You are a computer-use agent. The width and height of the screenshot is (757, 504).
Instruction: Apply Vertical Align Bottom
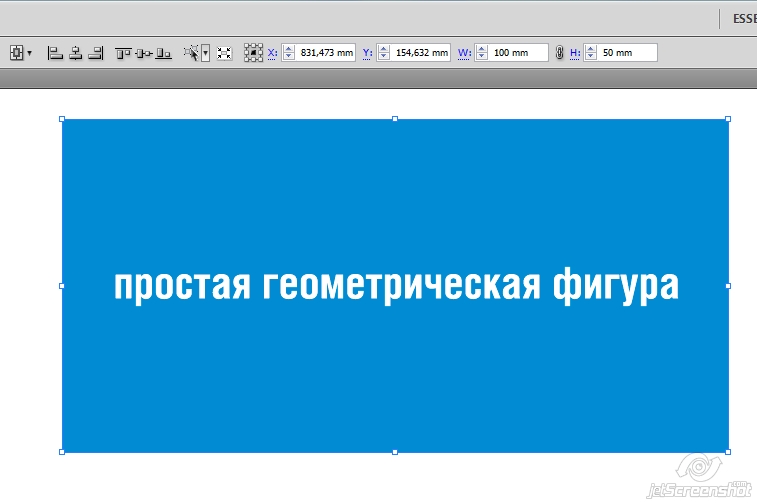(164, 53)
